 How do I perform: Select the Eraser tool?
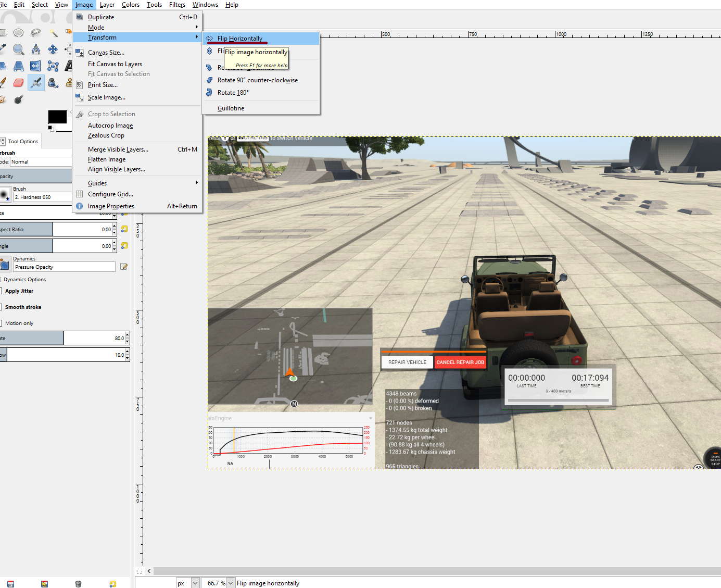(18, 82)
